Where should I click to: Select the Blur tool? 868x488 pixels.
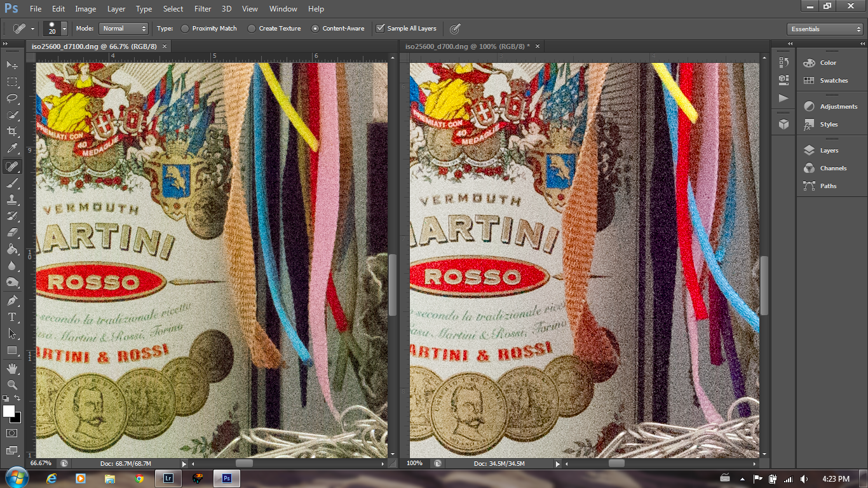click(x=12, y=266)
